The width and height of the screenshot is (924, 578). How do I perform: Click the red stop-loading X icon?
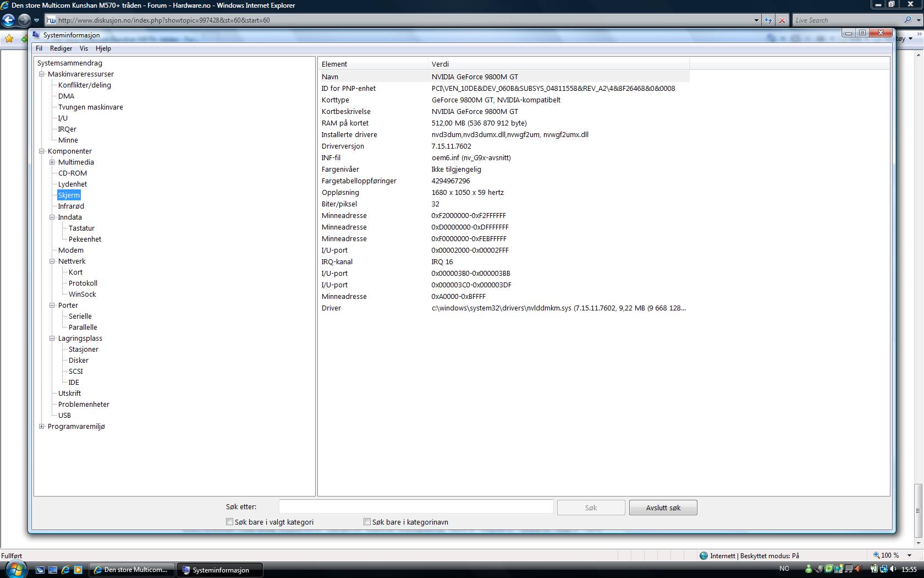pyautogui.click(x=782, y=20)
